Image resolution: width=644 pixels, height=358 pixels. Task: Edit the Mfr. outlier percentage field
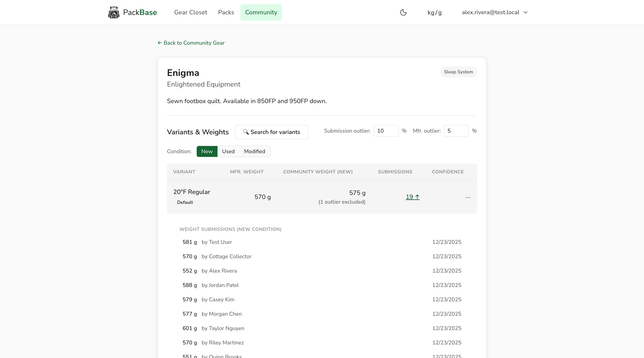coord(456,131)
